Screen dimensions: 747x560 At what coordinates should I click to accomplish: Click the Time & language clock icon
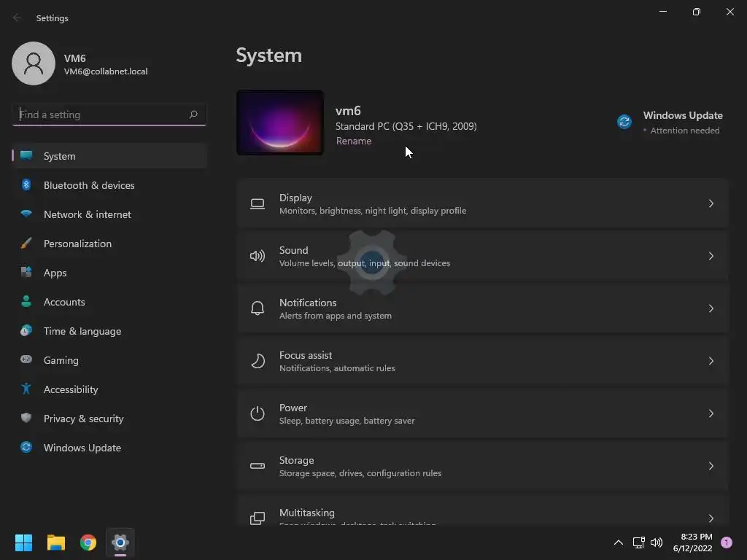(x=26, y=330)
